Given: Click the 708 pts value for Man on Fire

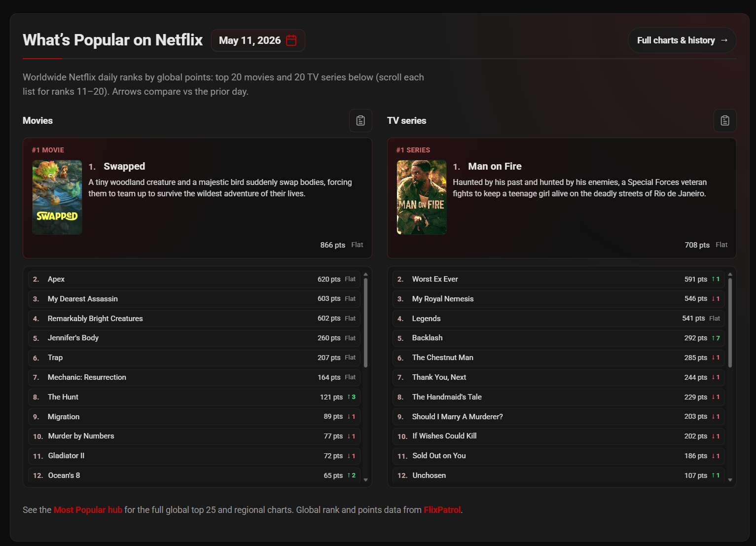Looking at the screenshot, I should 697,245.
